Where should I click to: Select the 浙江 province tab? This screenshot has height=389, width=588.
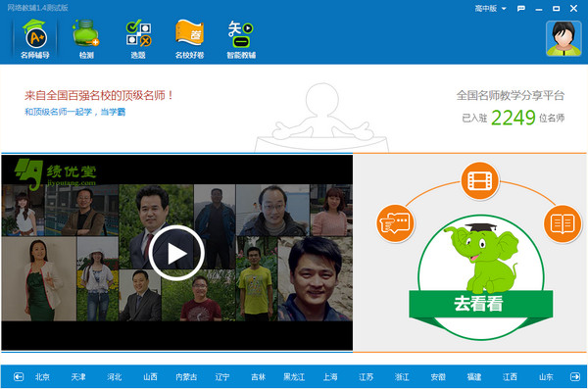pyautogui.click(x=402, y=376)
